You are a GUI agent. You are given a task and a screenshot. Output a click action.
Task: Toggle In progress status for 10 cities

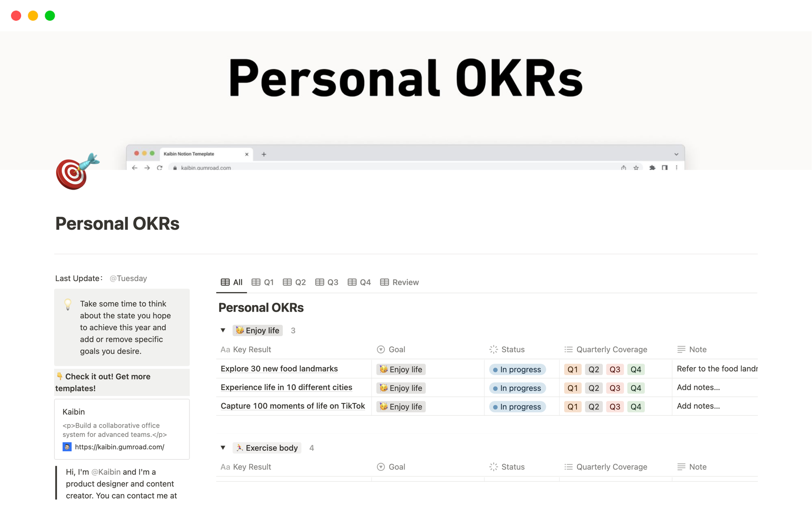(x=516, y=387)
